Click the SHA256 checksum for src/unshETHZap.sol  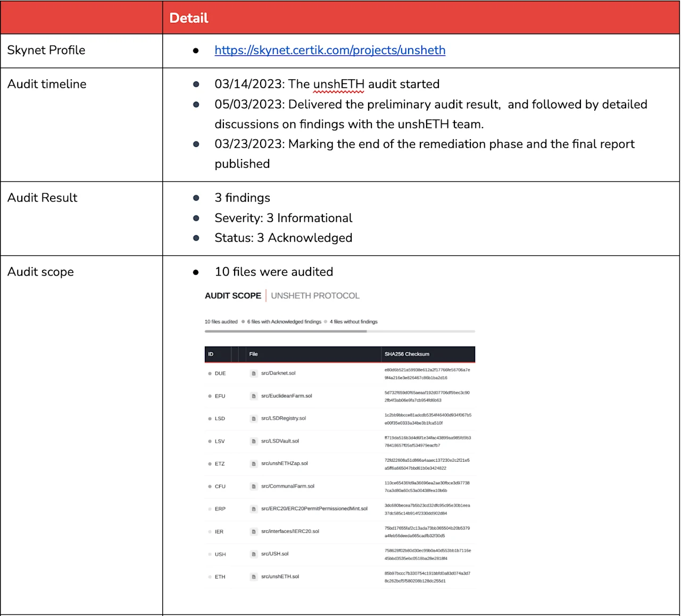(427, 464)
